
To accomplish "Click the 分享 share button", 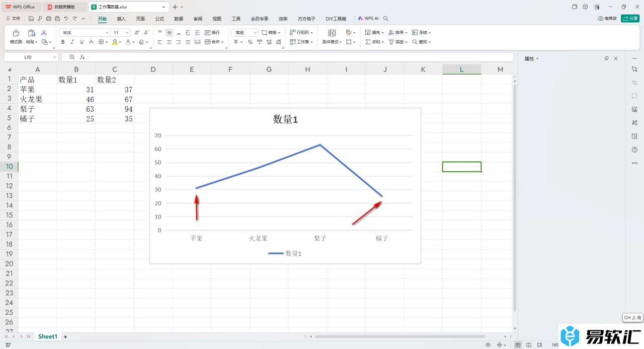I will pyautogui.click(x=630, y=19).
